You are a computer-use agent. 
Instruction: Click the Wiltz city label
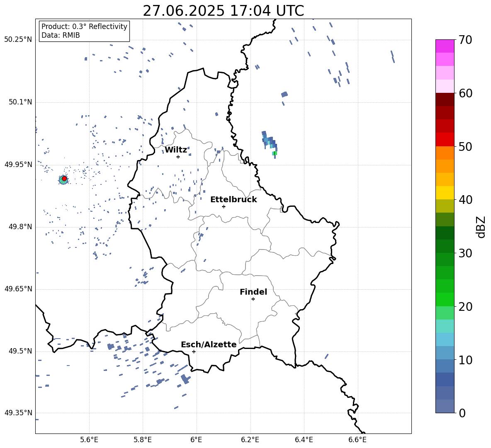click(176, 150)
